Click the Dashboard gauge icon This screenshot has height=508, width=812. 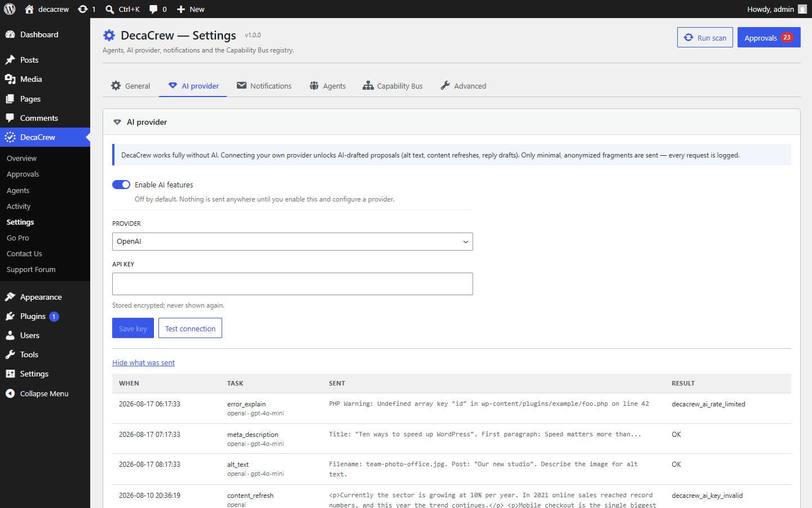(10, 34)
